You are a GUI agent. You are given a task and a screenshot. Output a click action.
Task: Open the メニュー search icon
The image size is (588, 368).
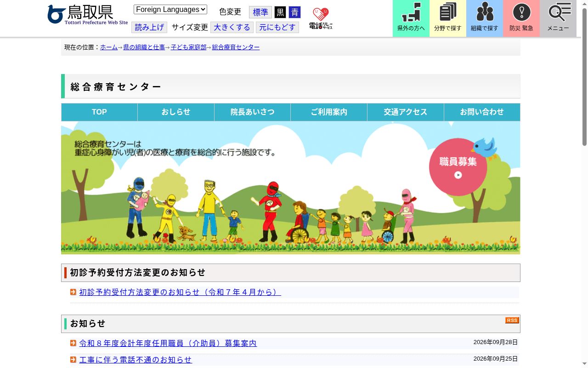point(558,18)
